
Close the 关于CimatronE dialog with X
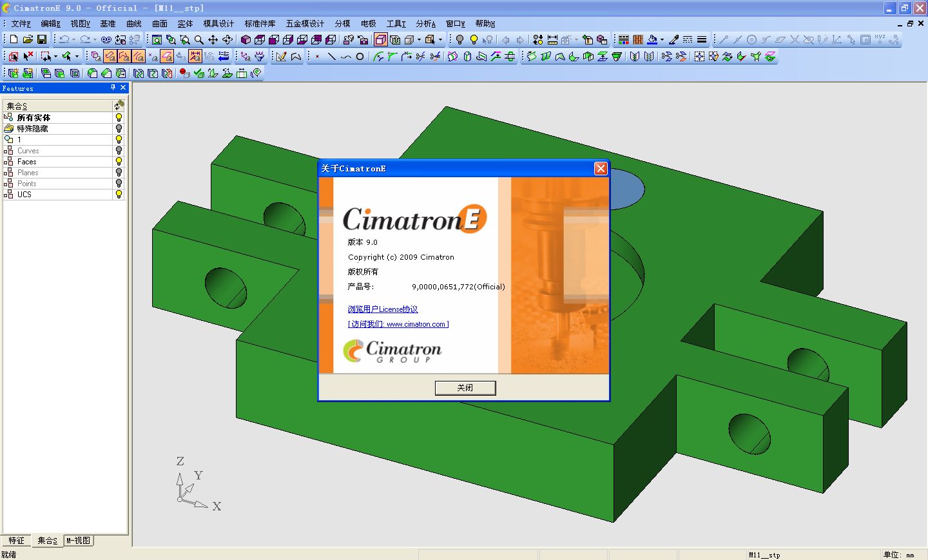[x=601, y=168]
